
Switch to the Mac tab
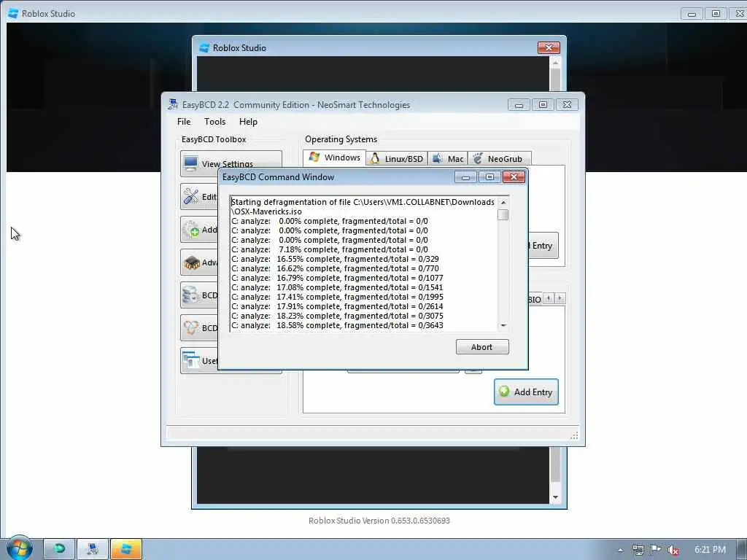tap(448, 158)
